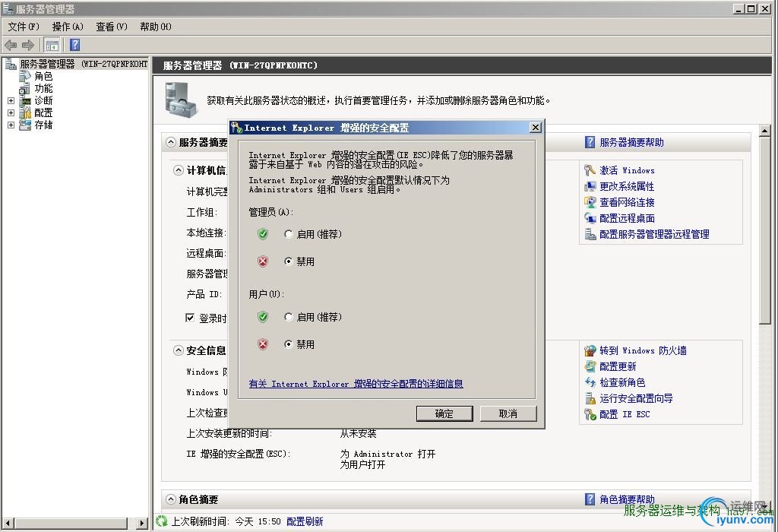Open the 配置 IE ESC link
The height and width of the screenshot is (532, 778).
(x=625, y=414)
